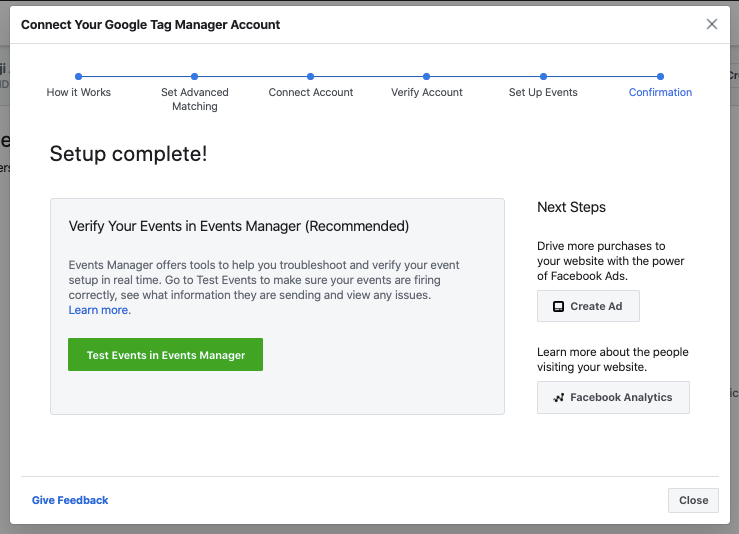
Task: Click the Connect Account step dot
Action: pyautogui.click(x=311, y=76)
